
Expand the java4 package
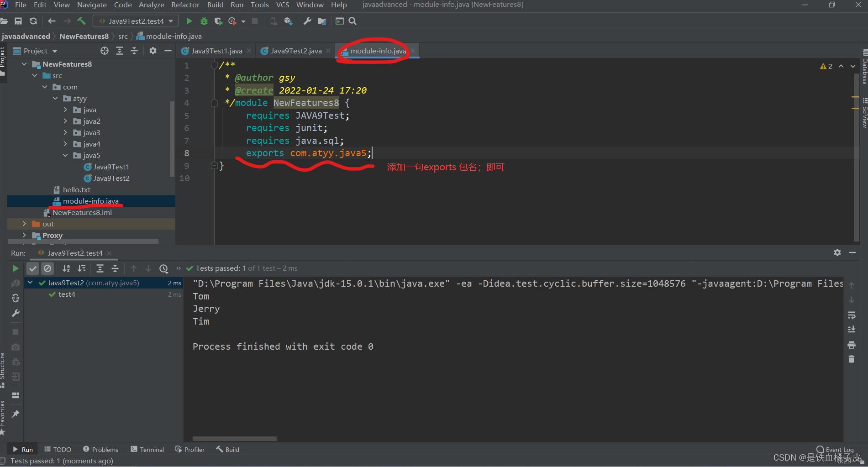(x=65, y=144)
